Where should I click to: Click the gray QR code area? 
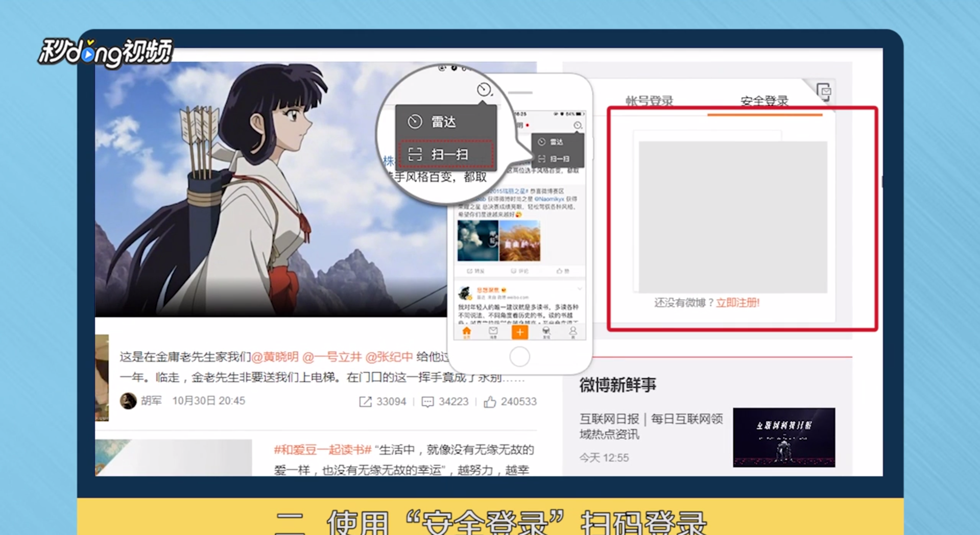click(x=733, y=217)
